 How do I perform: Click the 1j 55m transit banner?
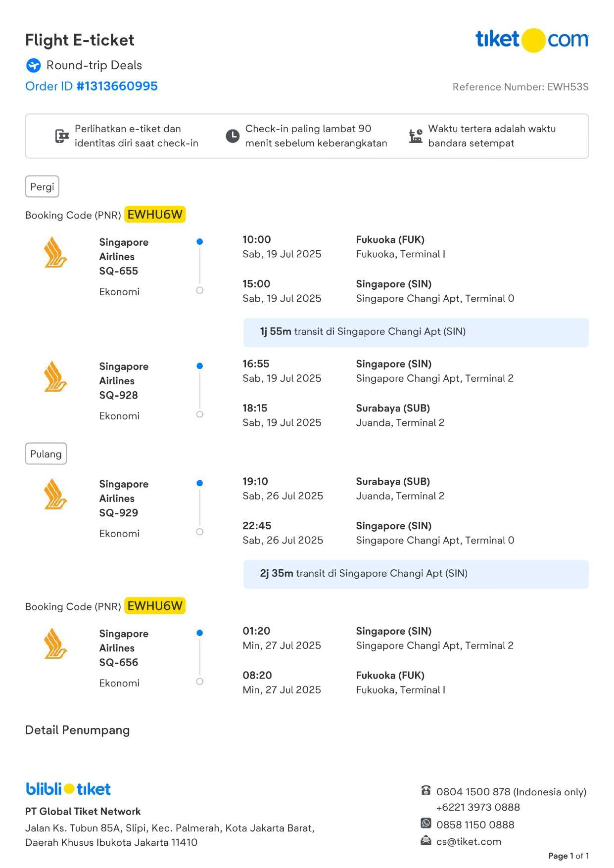tap(416, 332)
